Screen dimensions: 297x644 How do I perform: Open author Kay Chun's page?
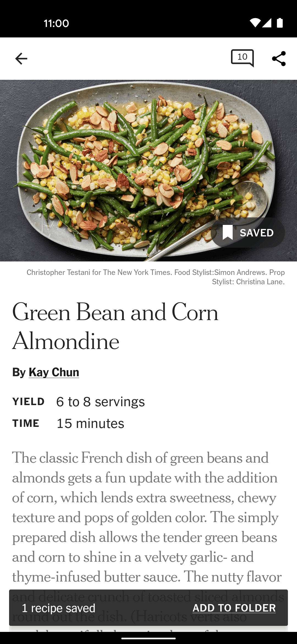coord(54,372)
